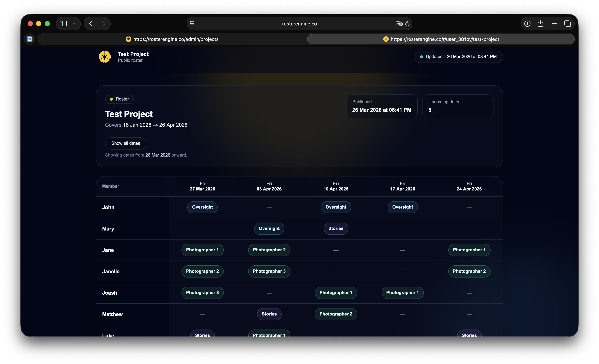Expand the sidebar tab group chevron
The height and width of the screenshot is (364, 599).
click(74, 24)
